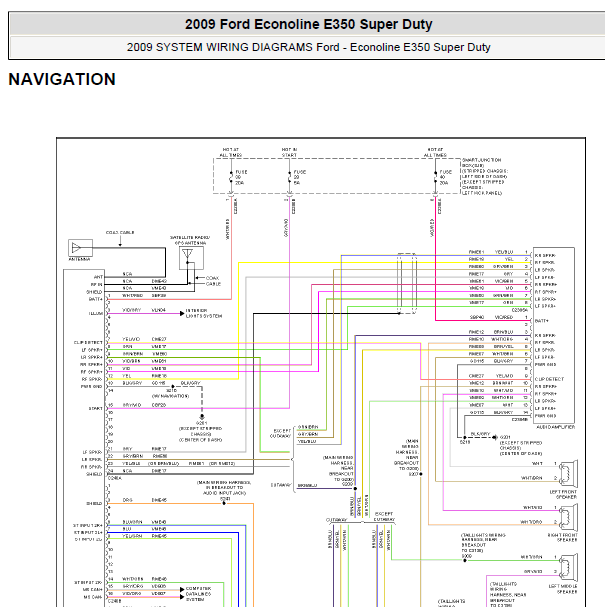Click the Interior Lights System arrowhead
Screen dimensions: 605x607
coord(182,314)
